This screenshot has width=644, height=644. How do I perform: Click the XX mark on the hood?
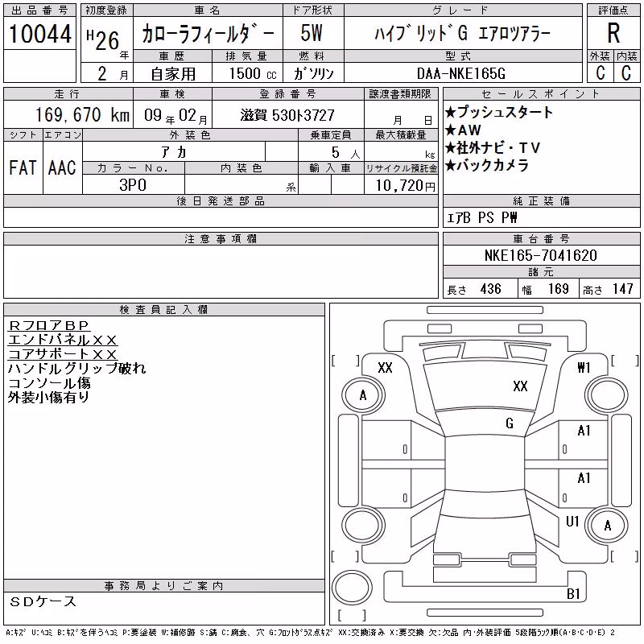coord(520,386)
